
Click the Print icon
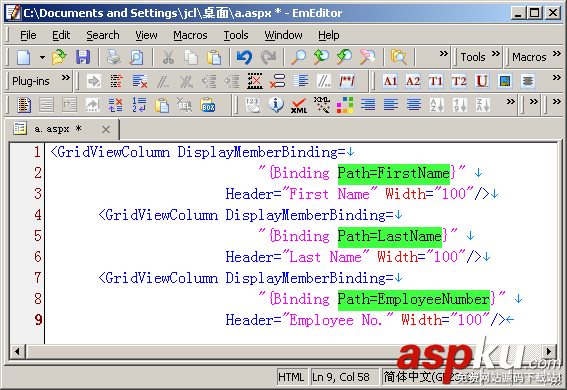coord(114,57)
